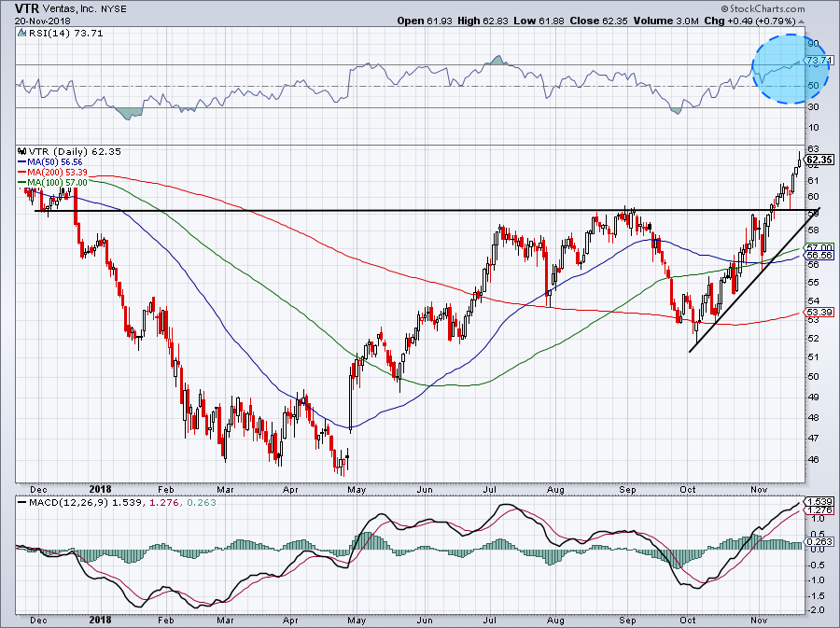Click the VTR (Daily) 62.35 legend
Screen dimensions: 840x628
pyautogui.click(x=75, y=151)
